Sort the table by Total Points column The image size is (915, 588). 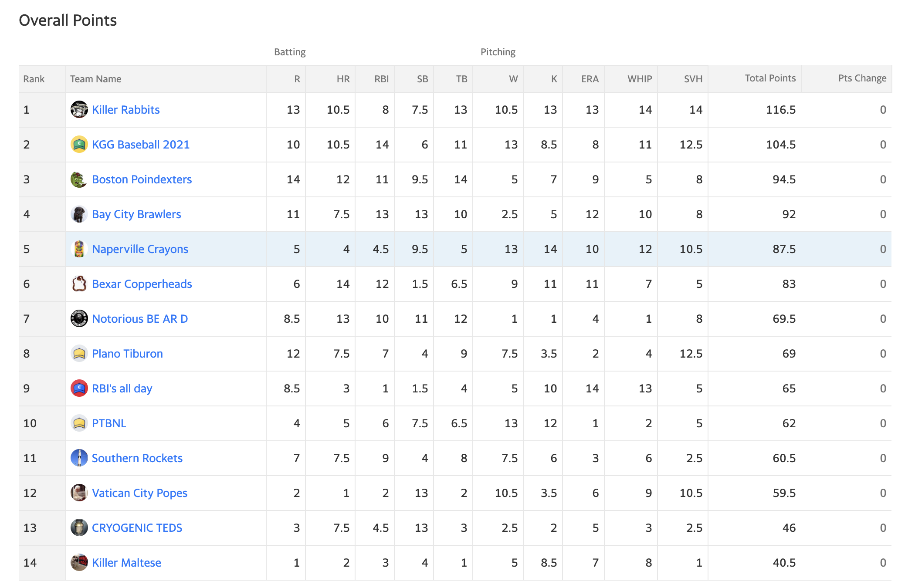(770, 78)
